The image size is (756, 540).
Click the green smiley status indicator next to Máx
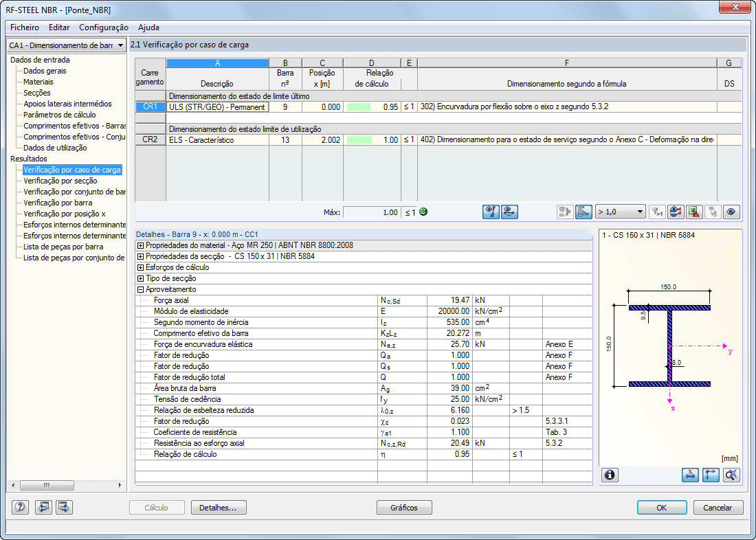(x=423, y=212)
